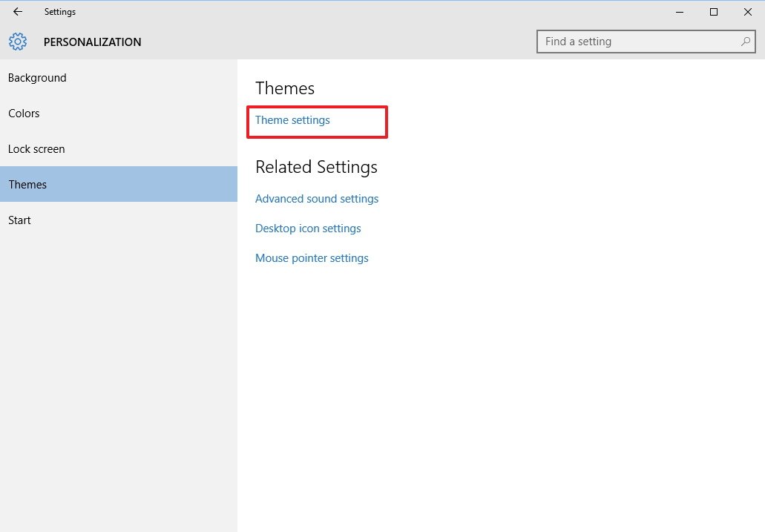Select Themes in the sidebar
765x532 pixels.
(x=27, y=185)
